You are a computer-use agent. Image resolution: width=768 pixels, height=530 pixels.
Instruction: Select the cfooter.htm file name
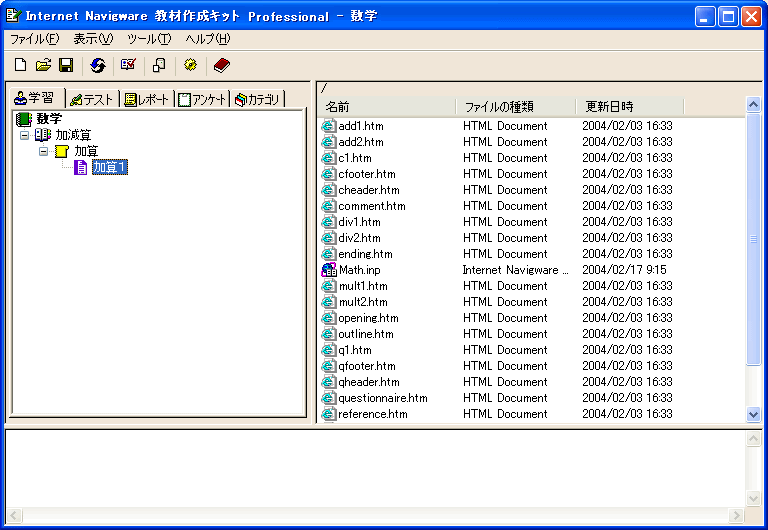tap(367, 174)
